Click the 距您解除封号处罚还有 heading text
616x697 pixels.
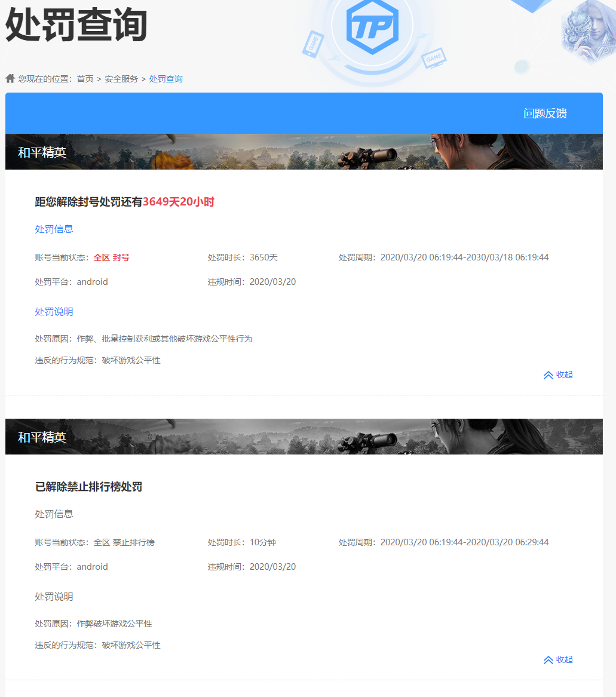point(88,202)
